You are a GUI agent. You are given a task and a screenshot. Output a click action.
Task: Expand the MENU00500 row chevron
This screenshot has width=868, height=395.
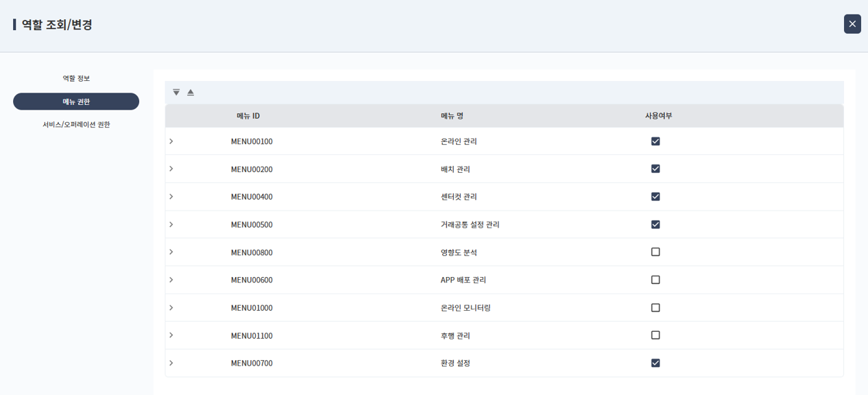(171, 224)
